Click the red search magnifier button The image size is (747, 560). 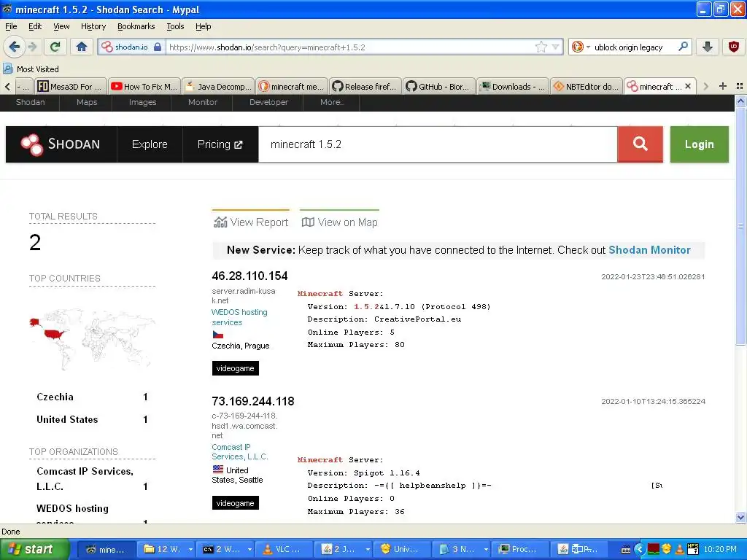[x=640, y=144]
